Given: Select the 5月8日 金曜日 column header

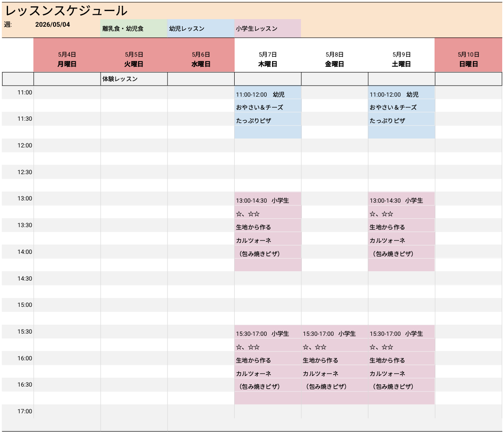Looking at the screenshot, I should [334, 59].
